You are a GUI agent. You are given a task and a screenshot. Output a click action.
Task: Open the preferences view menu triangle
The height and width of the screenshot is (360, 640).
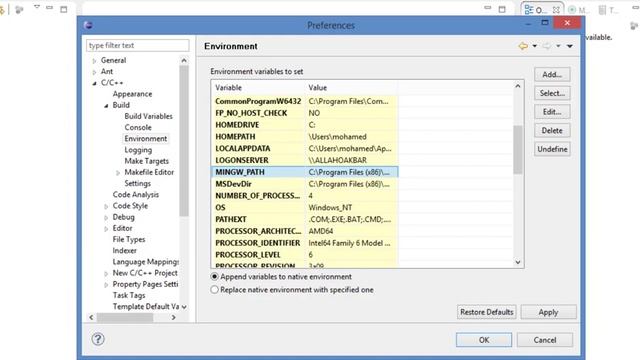(x=569, y=46)
